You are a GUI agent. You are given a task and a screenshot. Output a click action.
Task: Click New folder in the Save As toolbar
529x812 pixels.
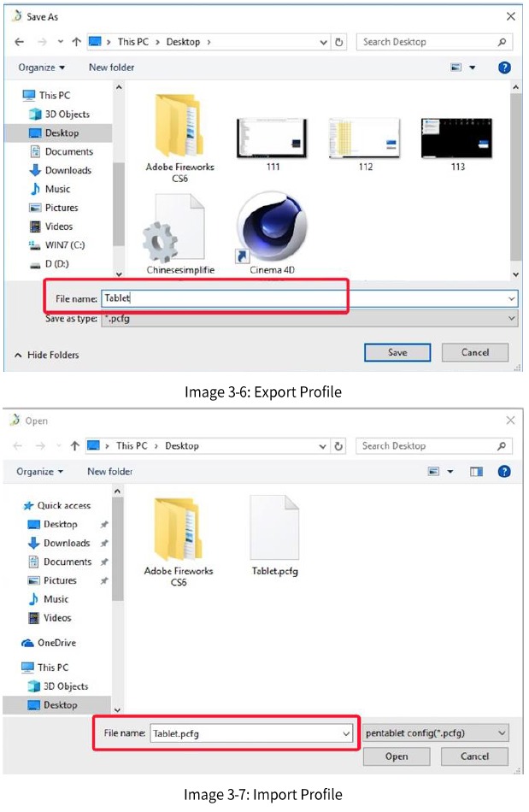[111, 68]
